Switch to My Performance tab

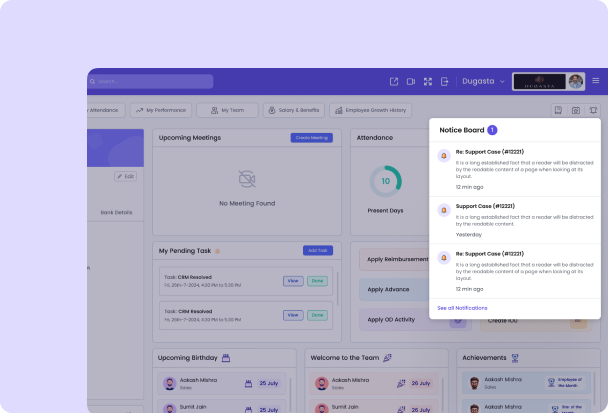pyautogui.click(x=161, y=110)
